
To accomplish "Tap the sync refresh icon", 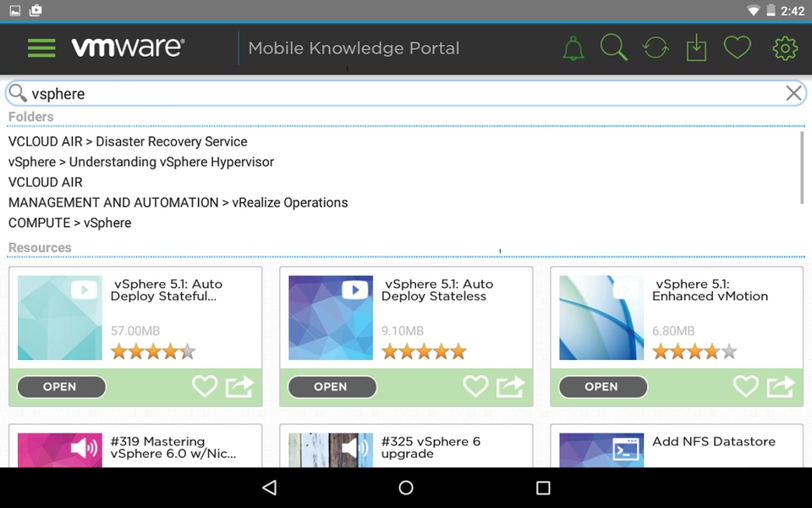I will (655, 48).
